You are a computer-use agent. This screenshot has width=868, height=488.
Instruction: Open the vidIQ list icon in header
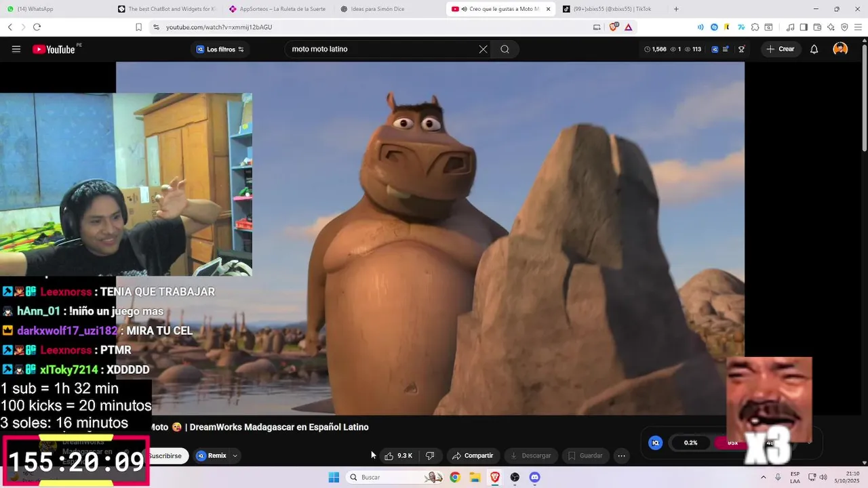click(726, 49)
